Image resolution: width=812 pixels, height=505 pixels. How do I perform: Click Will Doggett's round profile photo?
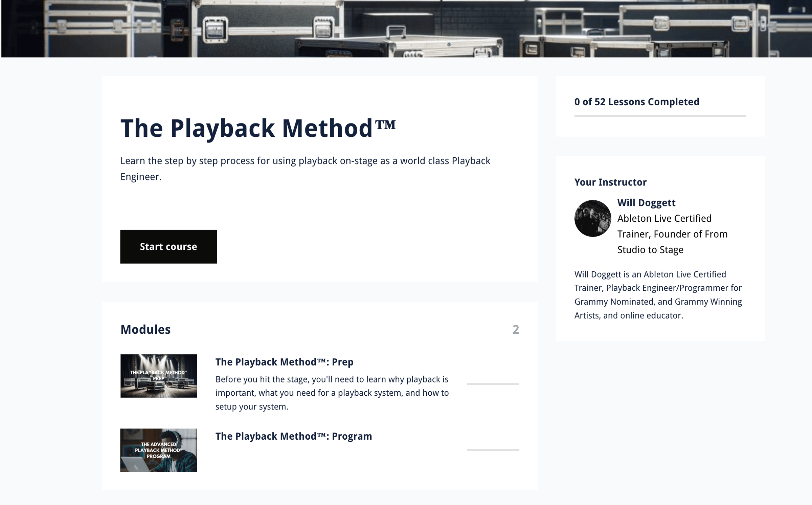(x=593, y=218)
